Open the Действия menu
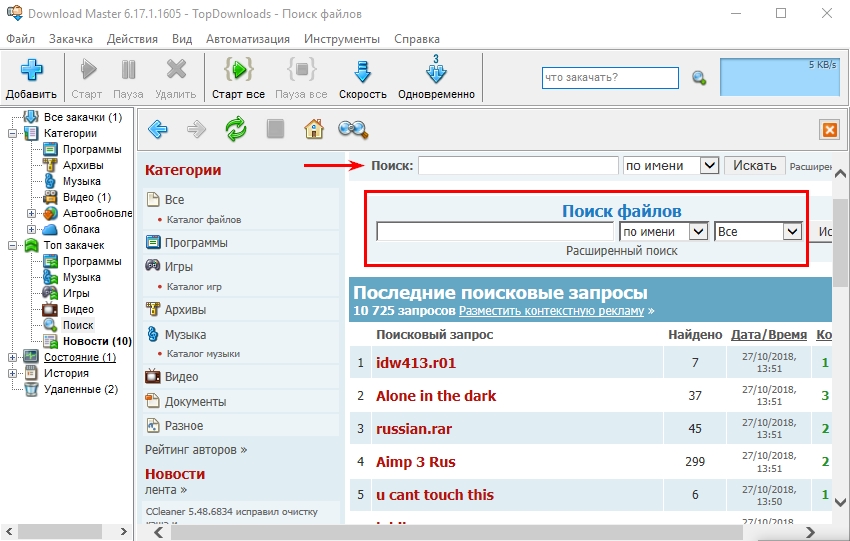The image size is (850, 541). [132, 39]
